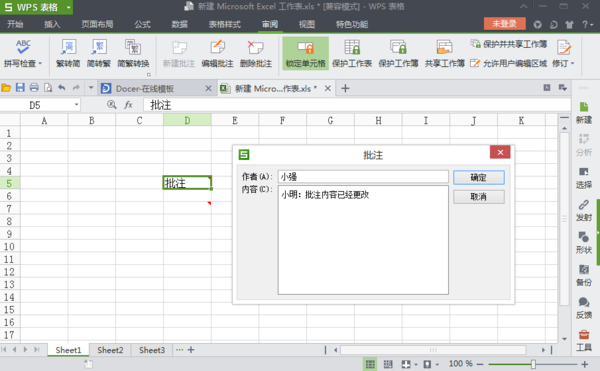Click the fx insert function icon
The height and width of the screenshot is (371, 600).
(x=128, y=105)
